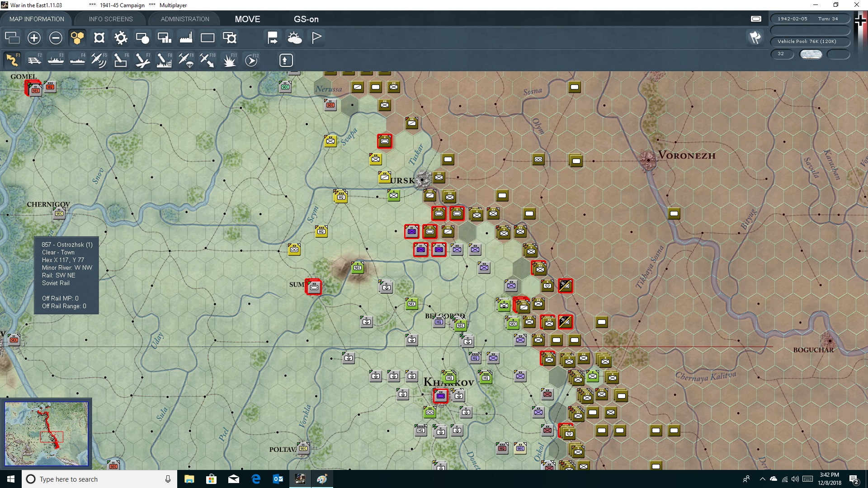This screenshot has height=488, width=868.
Task: Select the red-outlined unit at Sumy
Action: point(313,287)
